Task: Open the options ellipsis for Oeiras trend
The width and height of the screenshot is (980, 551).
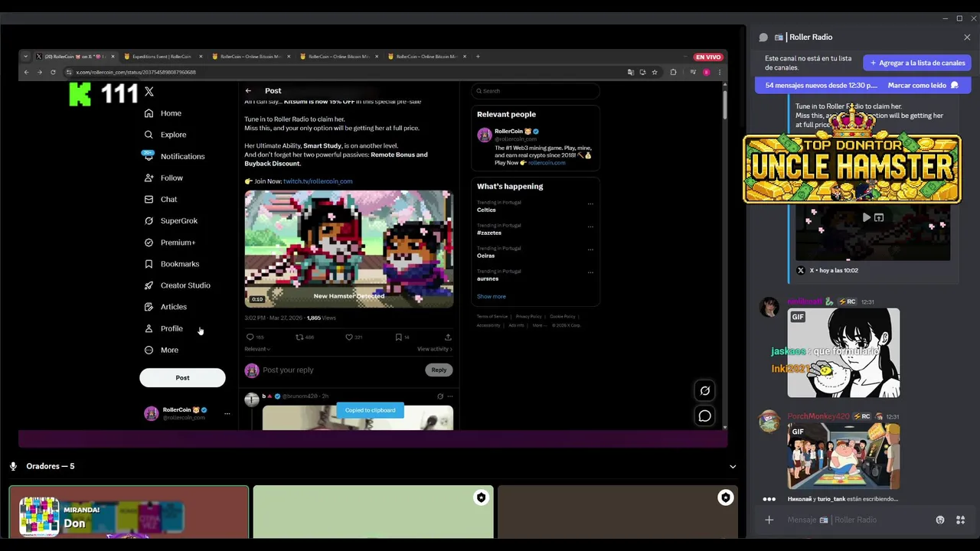Action: (x=590, y=250)
